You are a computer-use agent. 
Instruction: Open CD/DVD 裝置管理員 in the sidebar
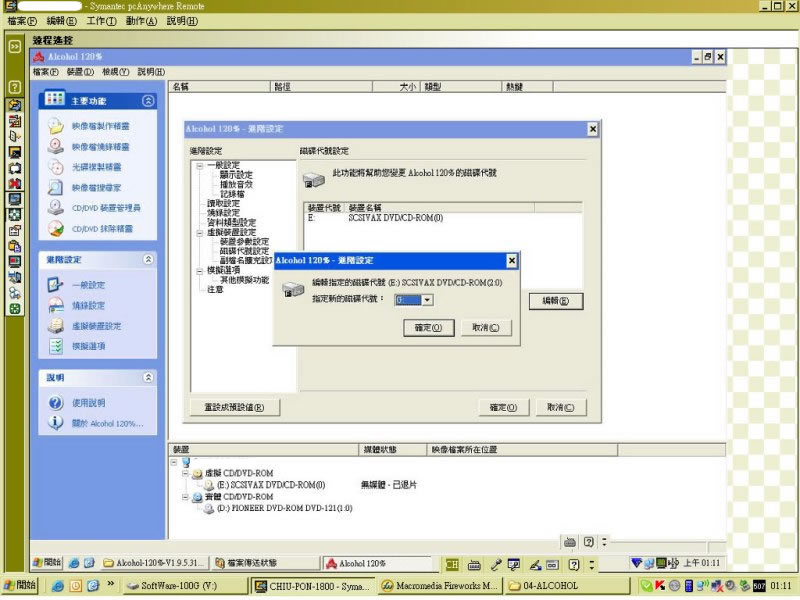pos(106,208)
